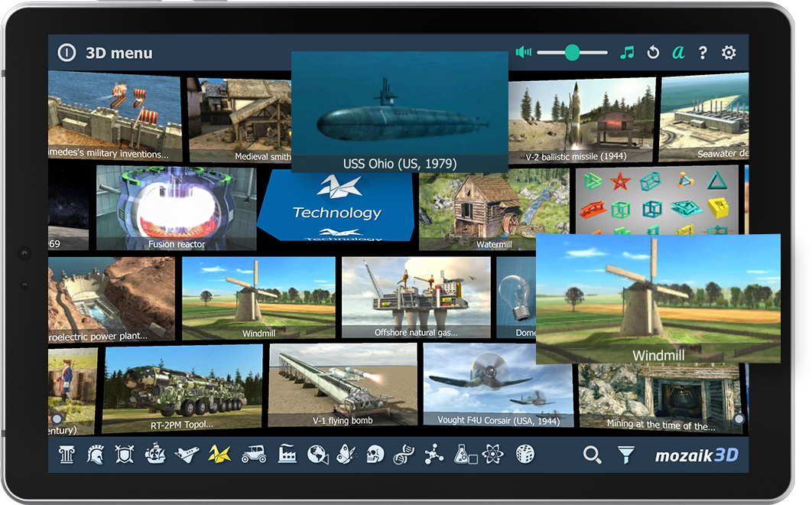
Task: Open the Fusion reactor thumbnail
Action: (177, 208)
